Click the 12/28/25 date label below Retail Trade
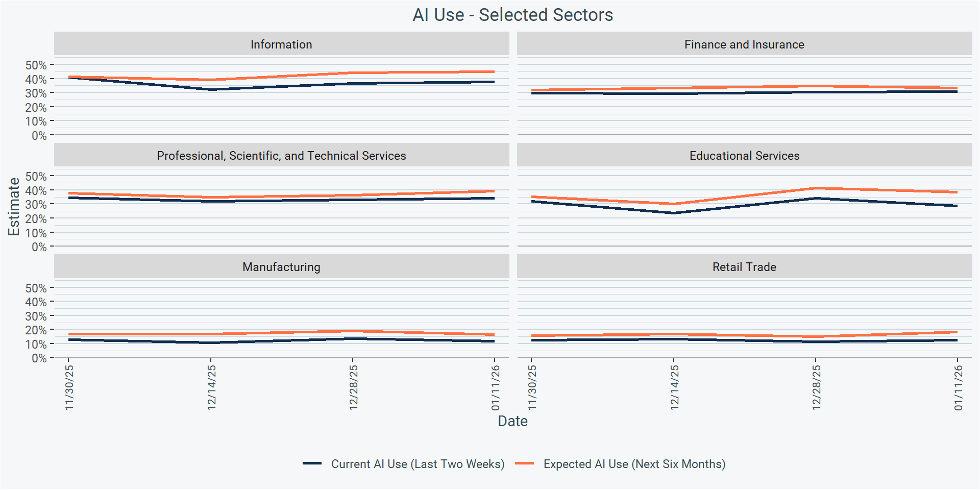This screenshot has height=490, width=980. tap(816, 387)
